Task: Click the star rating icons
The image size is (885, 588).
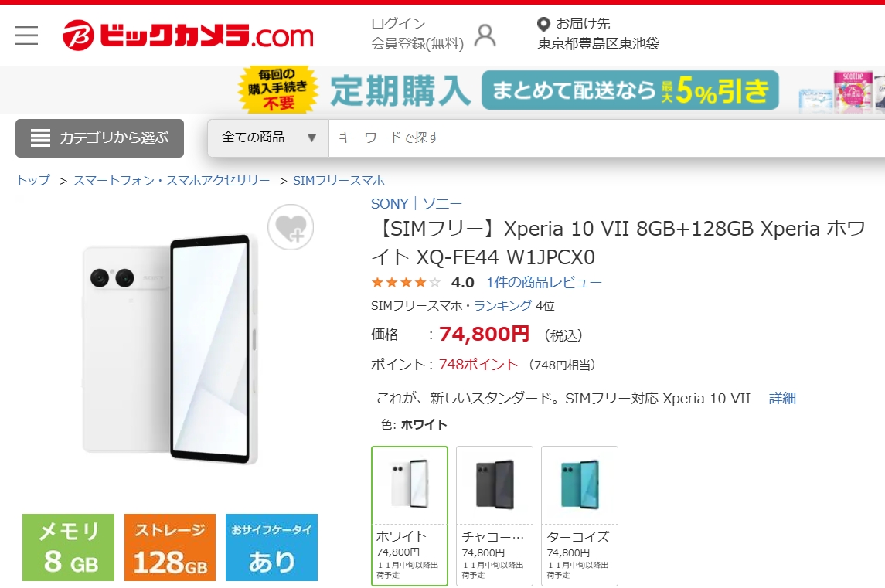Action: pos(405,282)
